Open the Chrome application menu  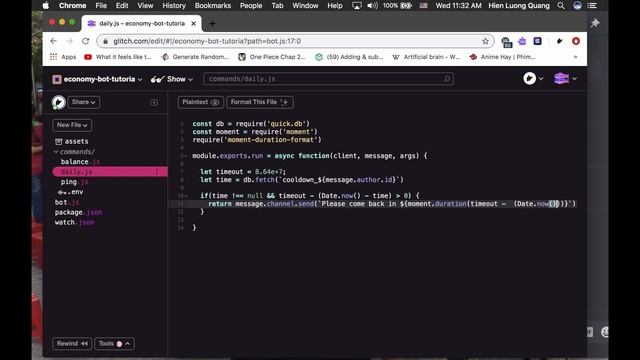tap(72, 6)
